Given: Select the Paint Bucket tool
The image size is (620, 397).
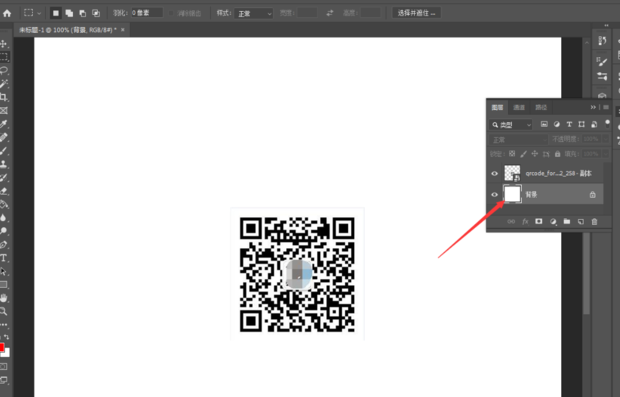Looking at the screenshot, I should tap(4, 204).
